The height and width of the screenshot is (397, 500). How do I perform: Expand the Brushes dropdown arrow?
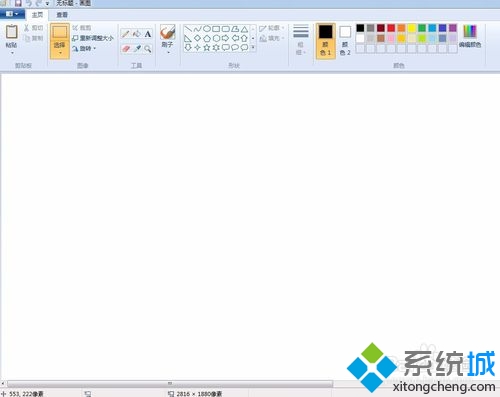click(x=168, y=52)
